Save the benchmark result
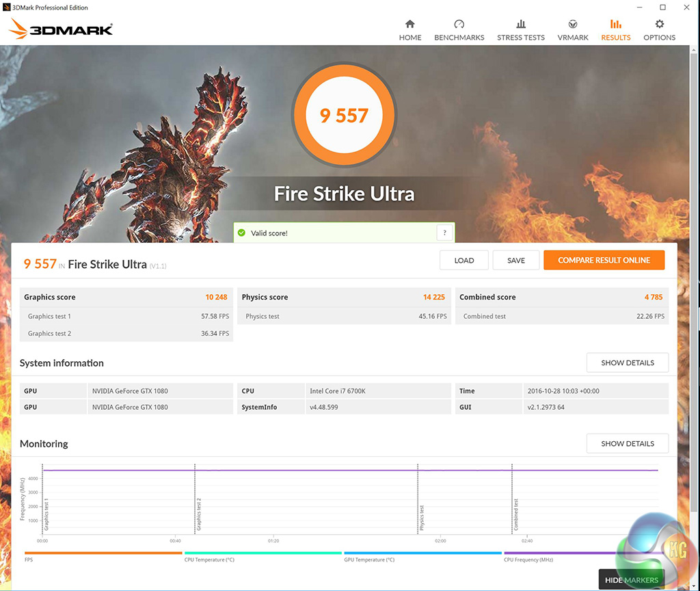Viewport: 700px width, 591px height. coord(516,260)
